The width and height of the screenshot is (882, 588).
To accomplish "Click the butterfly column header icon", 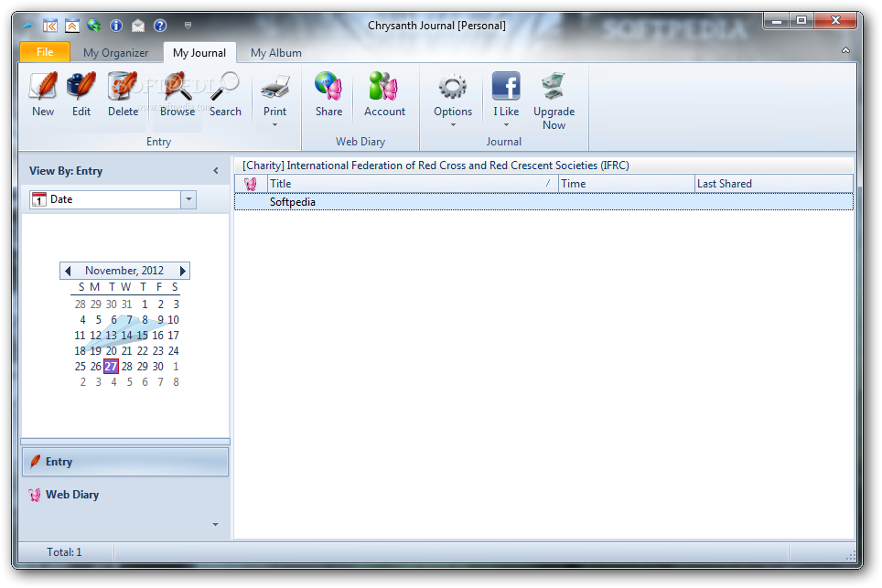I will 251,184.
